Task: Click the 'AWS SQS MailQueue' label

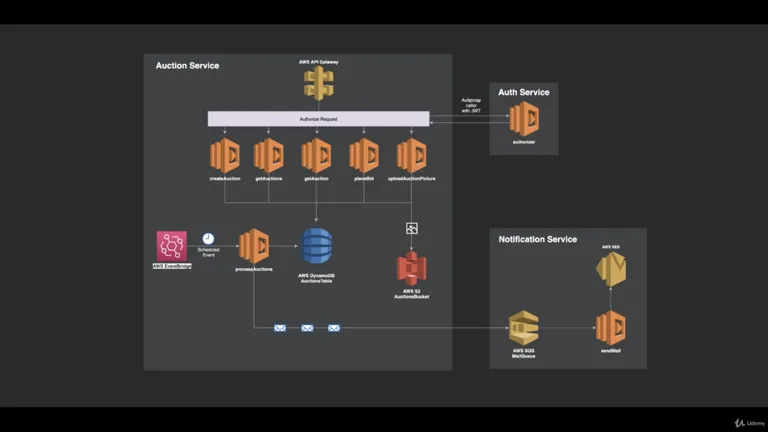Action: click(x=524, y=354)
